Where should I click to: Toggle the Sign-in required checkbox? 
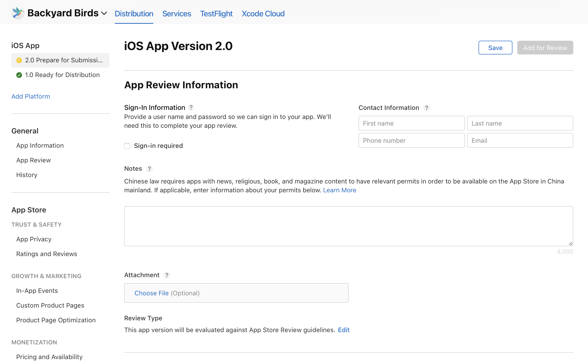127,145
